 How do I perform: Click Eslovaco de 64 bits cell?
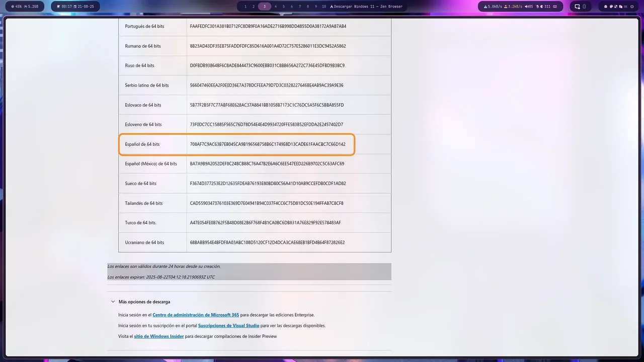(152, 105)
